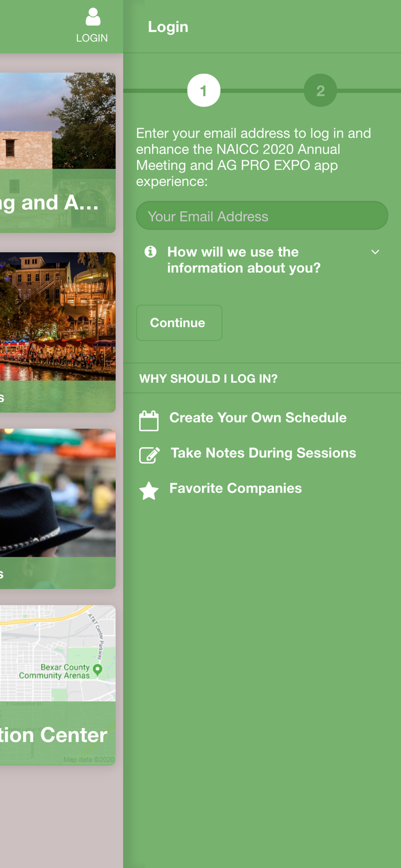The height and width of the screenshot is (868, 401).
Task: Click the calendar icon for Create Your Own Schedule
Action: (149, 421)
